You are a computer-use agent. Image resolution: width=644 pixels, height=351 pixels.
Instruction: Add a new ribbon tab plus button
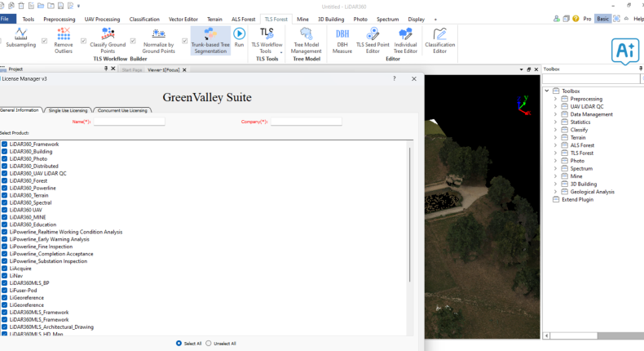[435, 20]
